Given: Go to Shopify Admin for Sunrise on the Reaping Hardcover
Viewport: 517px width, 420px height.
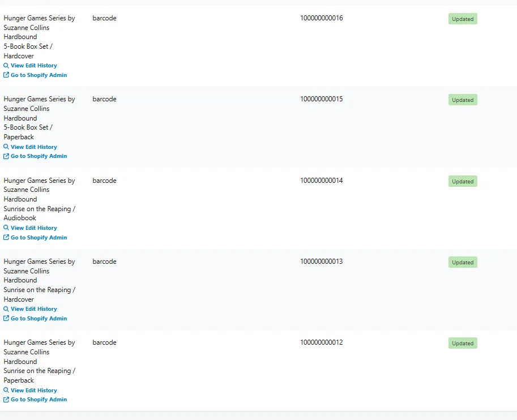Looking at the screenshot, I should (x=39, y=319).
